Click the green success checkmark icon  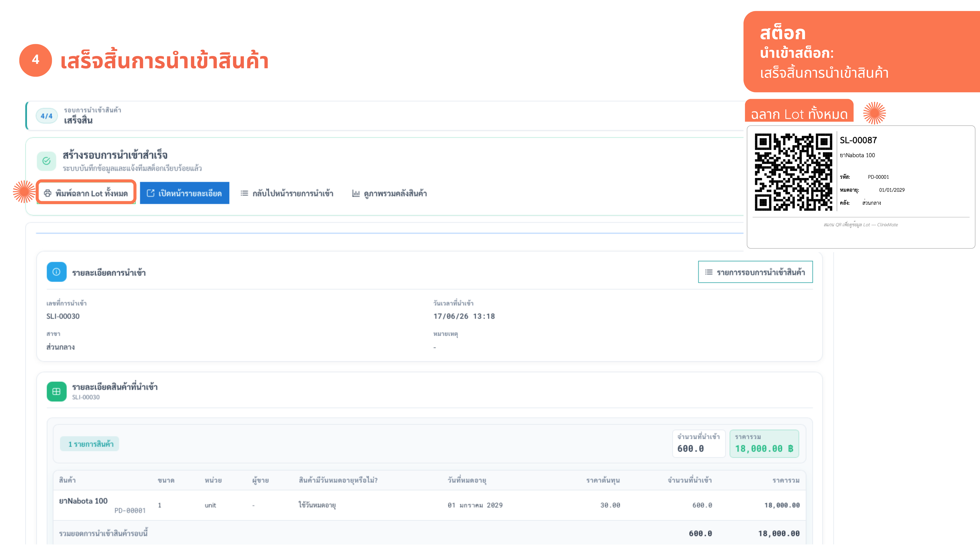pos(46,161)
